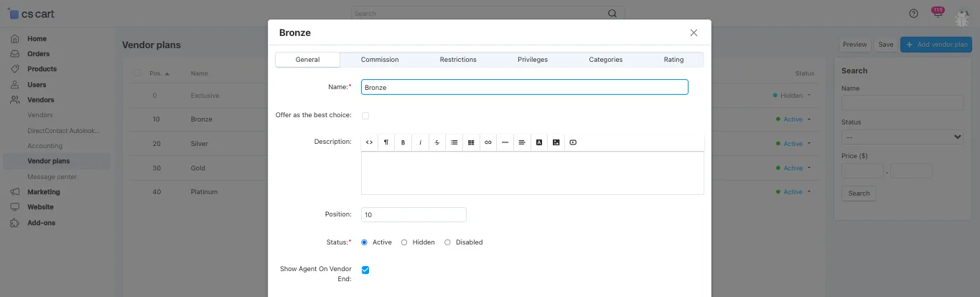Insert bulleted list in description editor
The width and height of the screenshot is (980, 297).
coord(454,142)
